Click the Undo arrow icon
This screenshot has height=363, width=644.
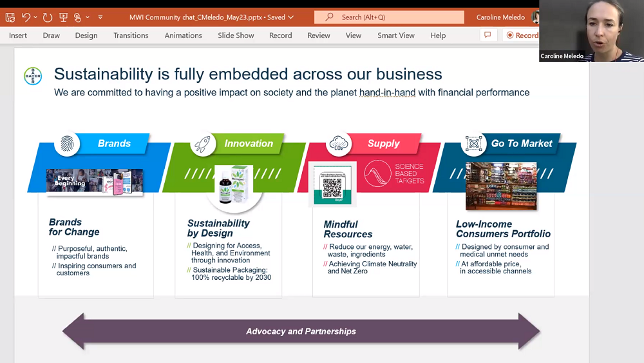(x=26, y=17)
